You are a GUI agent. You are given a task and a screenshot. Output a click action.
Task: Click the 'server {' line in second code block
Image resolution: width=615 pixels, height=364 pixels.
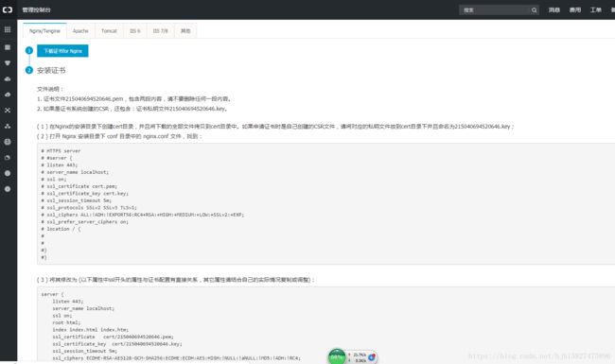52,294
